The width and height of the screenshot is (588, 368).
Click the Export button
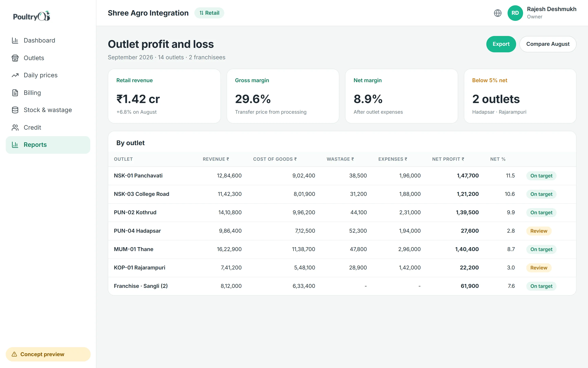click(x=501, y=44)
